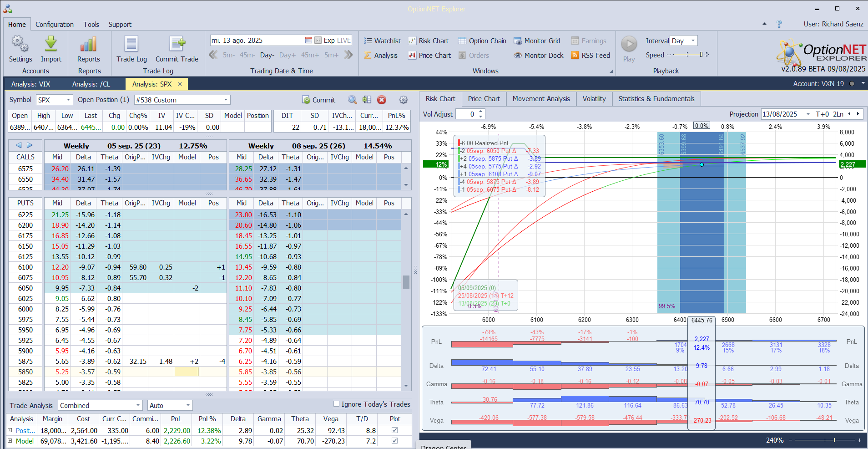This screenshot has width=868, height=449.
Task: Click the magnifier search icon beside Commit
Action: pyautogui.click(x=352, y=100)
